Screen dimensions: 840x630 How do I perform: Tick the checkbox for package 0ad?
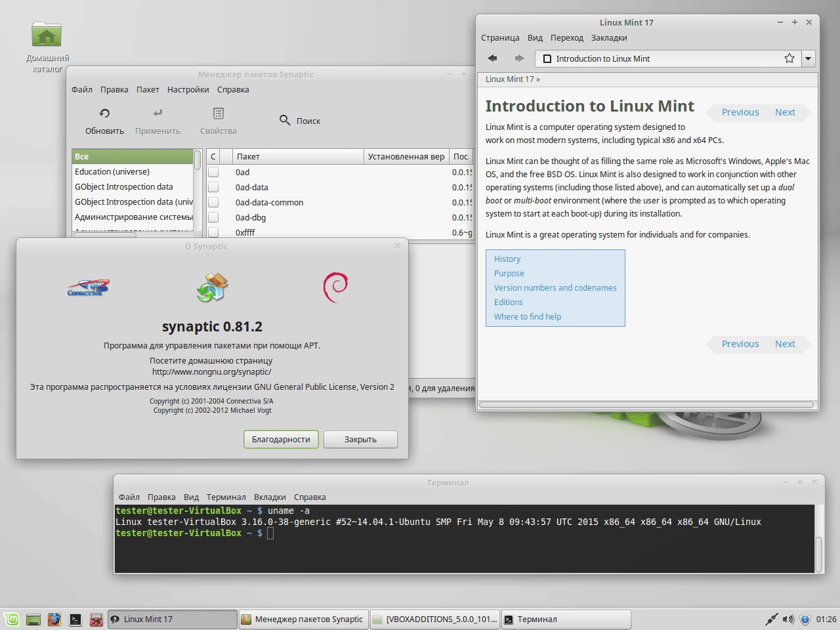click(x=213, y=172)
